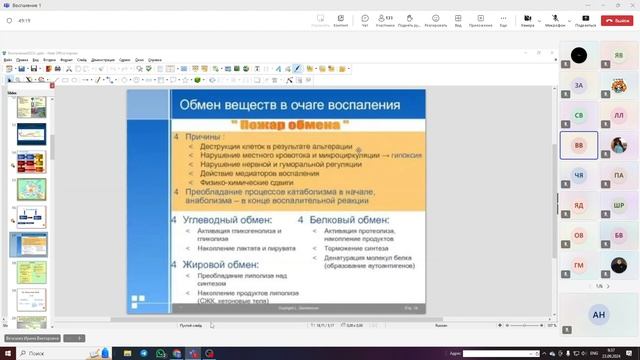Go to next page of participants
This screenshot has width=640, height=360.
pos(608,286)
